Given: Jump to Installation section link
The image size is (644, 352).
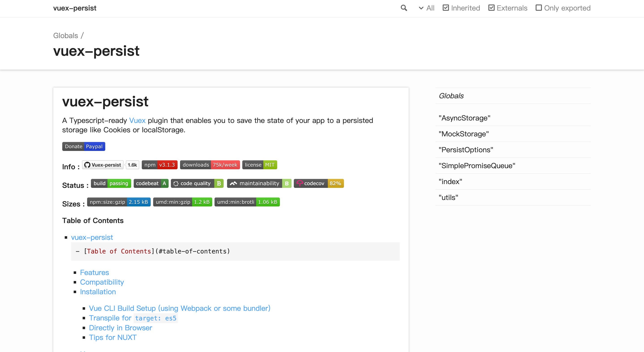Looking at the screenshot, I should [98, 292].
